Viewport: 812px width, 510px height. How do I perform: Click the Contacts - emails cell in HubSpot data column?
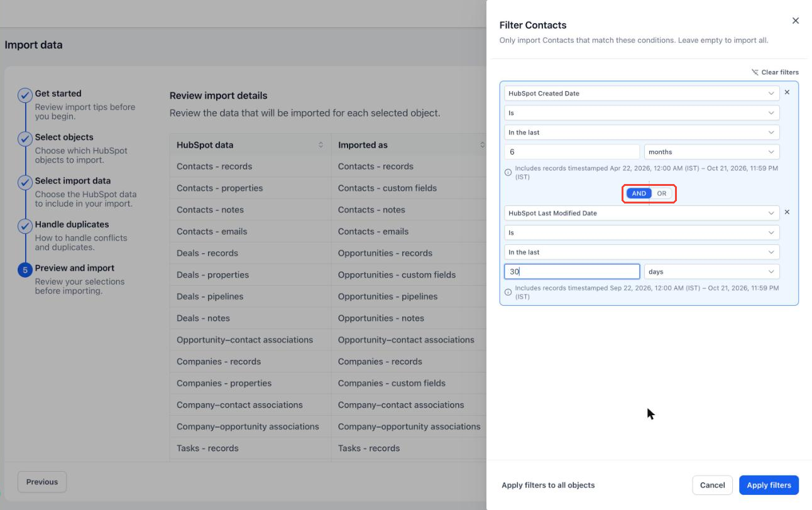(x=250, y=231)
